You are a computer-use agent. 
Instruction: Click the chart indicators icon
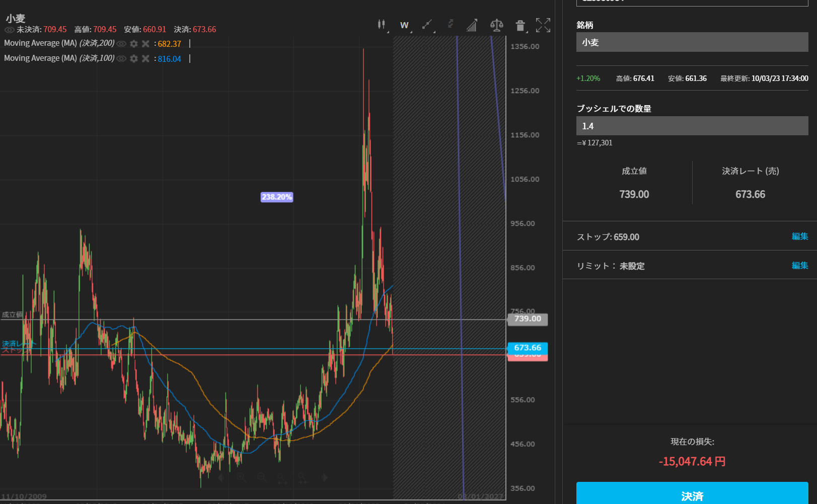(472, 25)
